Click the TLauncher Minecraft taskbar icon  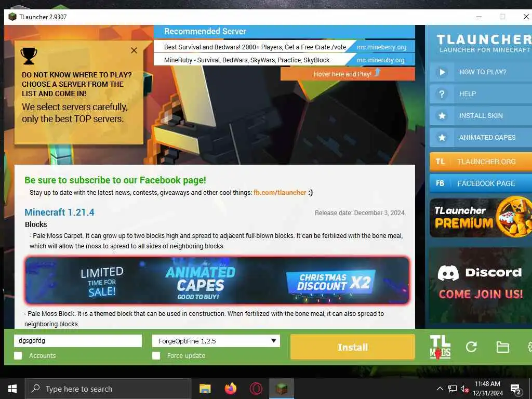point(281,389)
